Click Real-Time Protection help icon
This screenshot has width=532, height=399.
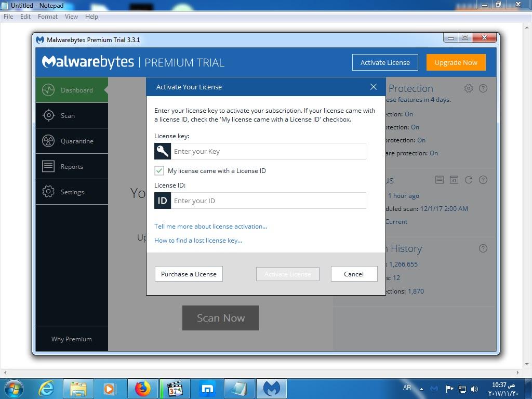coord(483,88)
